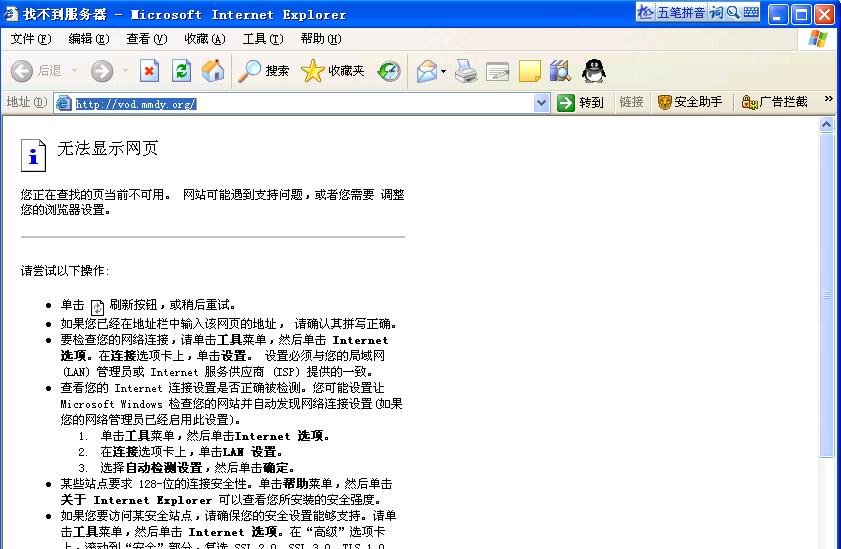Viewport: 841px width, 549px height.
Task: Open the Back history dropdown arrow
Action: click(x=75, y=71)
